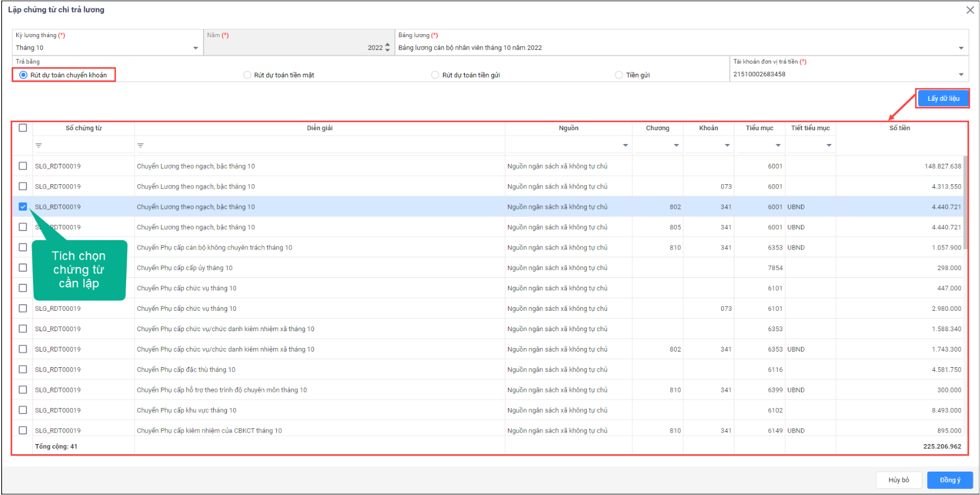The width and height of the screenshot is (980, 495).
Task: Open Tiết tiểu mục column filter dropdown
Action: (x=829, y=145)
